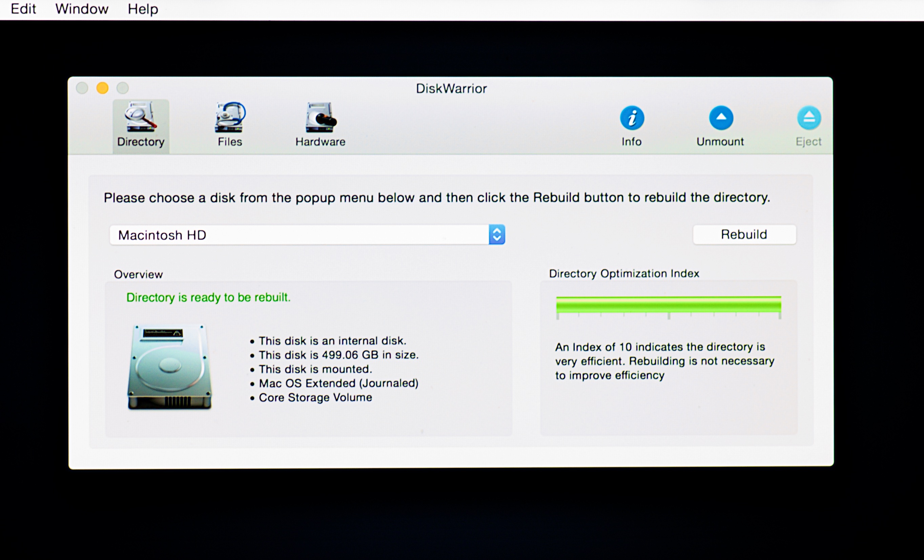
Task: Click 'Directory is ready to be rebuilt.' text
Action: (x=208, y=297)
